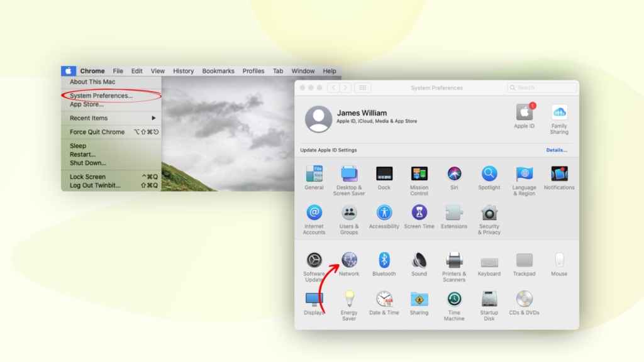Click the James William profile avatar
This screenshot has width=644, height=362.
pyautogui.click(x=318, y=119)
